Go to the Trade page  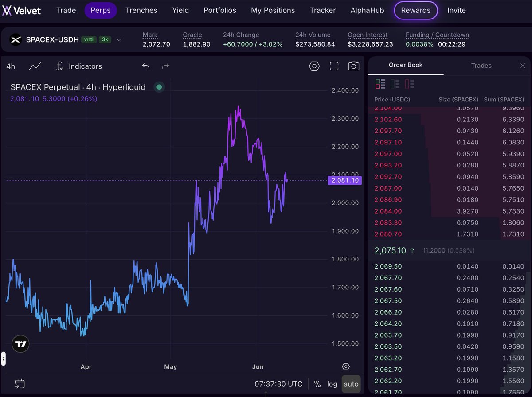(x=66, y=10)
